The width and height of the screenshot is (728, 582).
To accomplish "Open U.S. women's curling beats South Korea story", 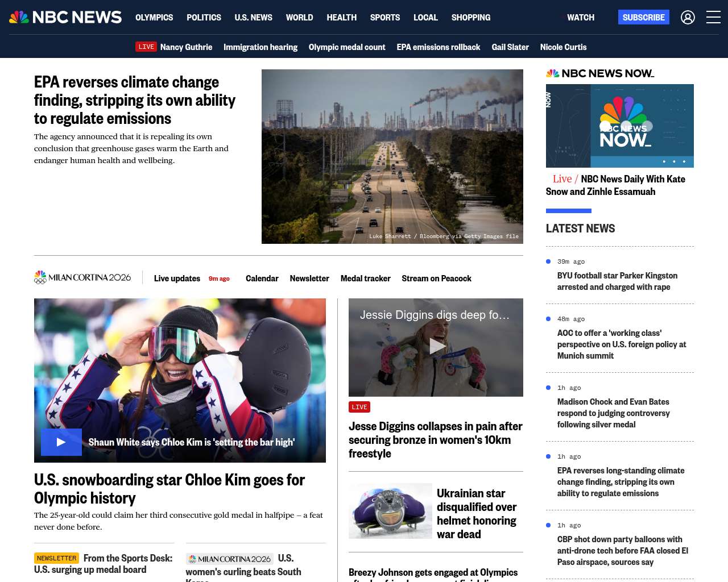I will pos(243,567).
